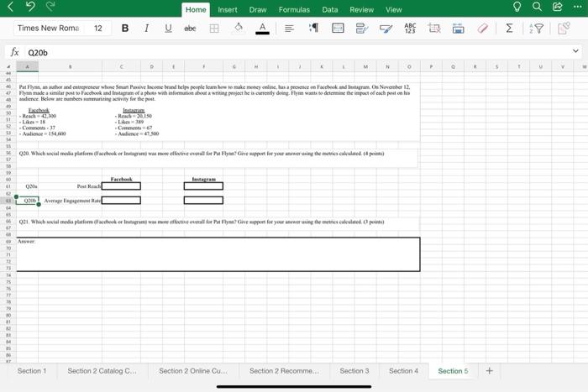Open merge cells option

click(x=338, y=28)
